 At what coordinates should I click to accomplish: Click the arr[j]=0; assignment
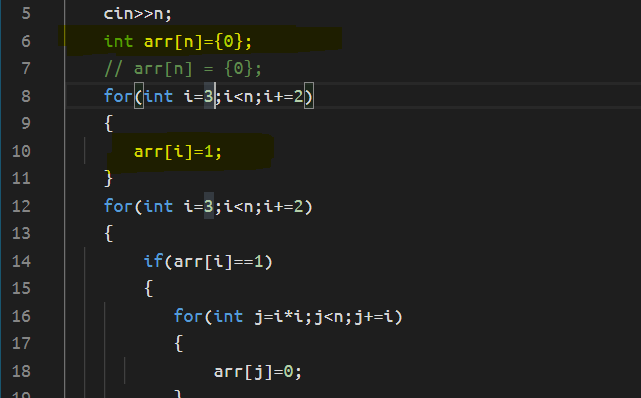click(258, 371)
